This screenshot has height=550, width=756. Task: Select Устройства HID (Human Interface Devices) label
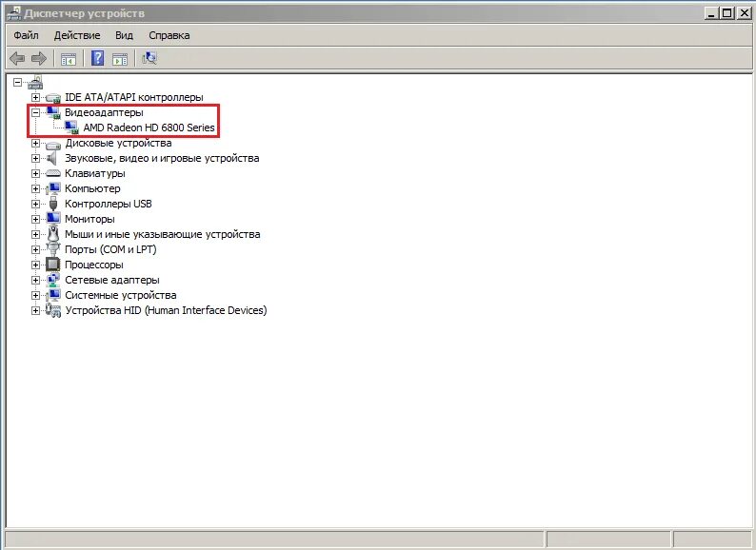[166, 310]
